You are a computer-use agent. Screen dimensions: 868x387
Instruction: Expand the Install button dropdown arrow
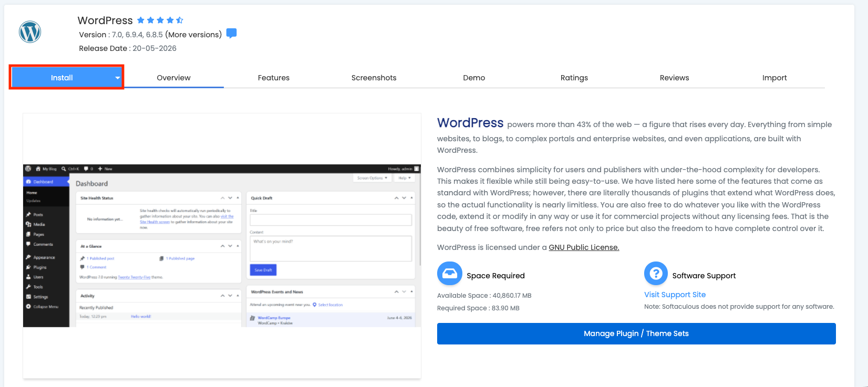pyautogui.click(x=118, y=78)
